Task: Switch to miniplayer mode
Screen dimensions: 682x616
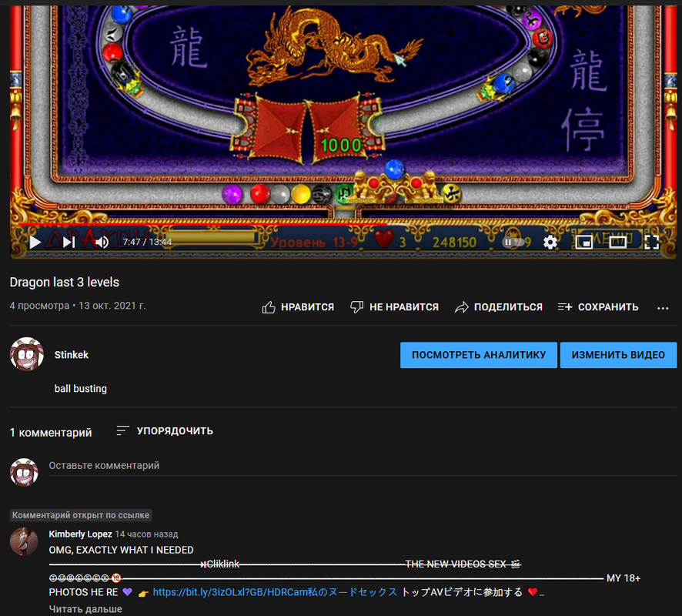Action: click(583, 242)
